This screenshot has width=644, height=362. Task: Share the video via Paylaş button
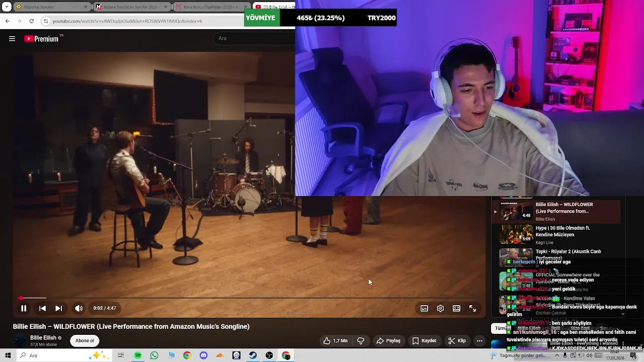388,341
